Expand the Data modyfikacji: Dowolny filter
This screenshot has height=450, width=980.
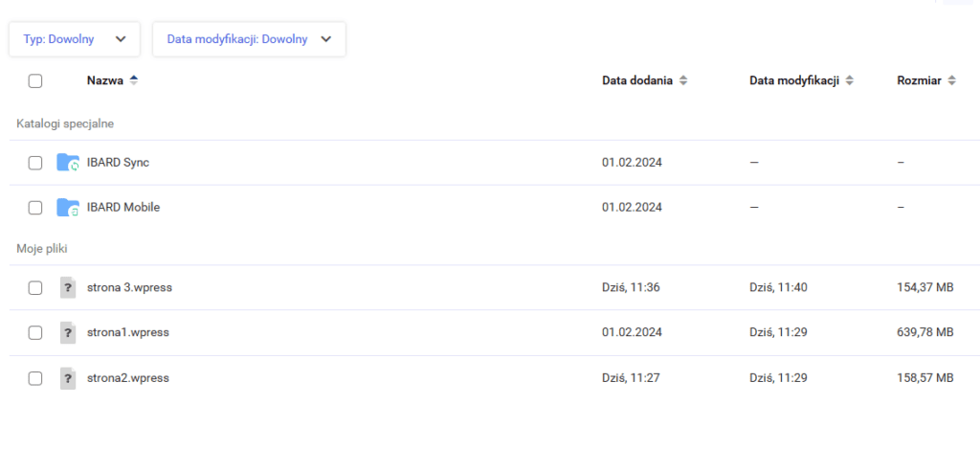pos(249,39)
